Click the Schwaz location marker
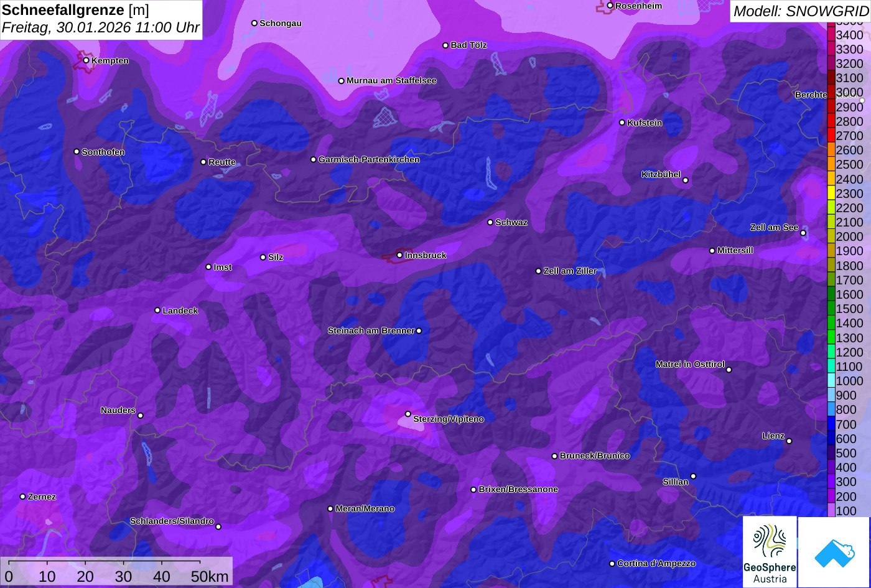The width and height of the screenshot is (871, 588). (x=490, y=222)
